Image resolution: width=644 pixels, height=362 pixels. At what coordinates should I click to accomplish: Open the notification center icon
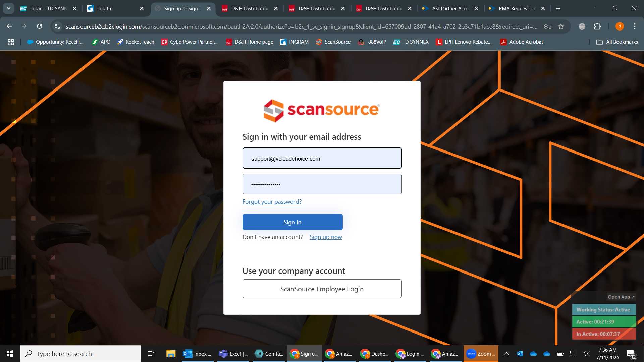[x=631, y=354]
